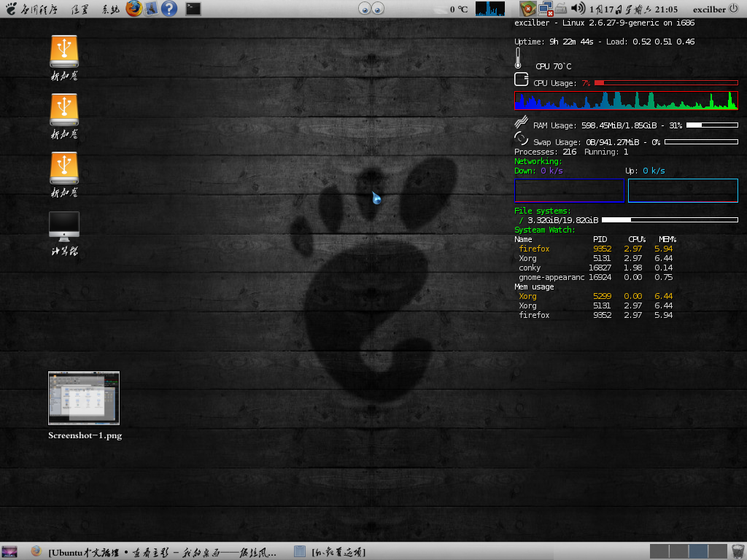Click the 'Systeam Watch:' heading

coord(544,230)
